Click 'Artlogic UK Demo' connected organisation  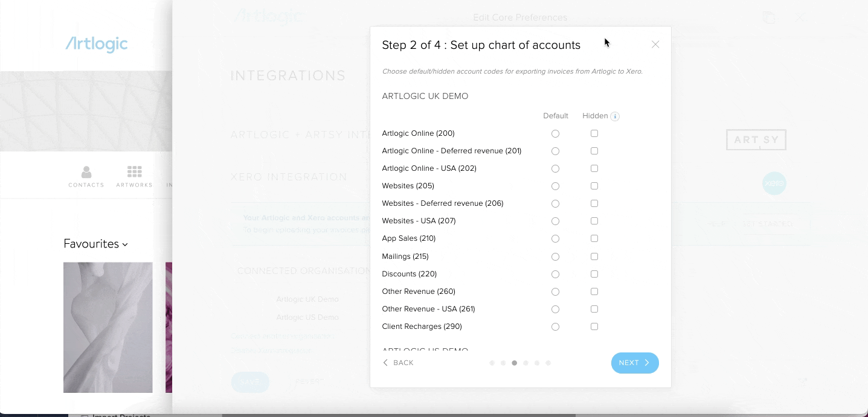[x=307, y=299]
